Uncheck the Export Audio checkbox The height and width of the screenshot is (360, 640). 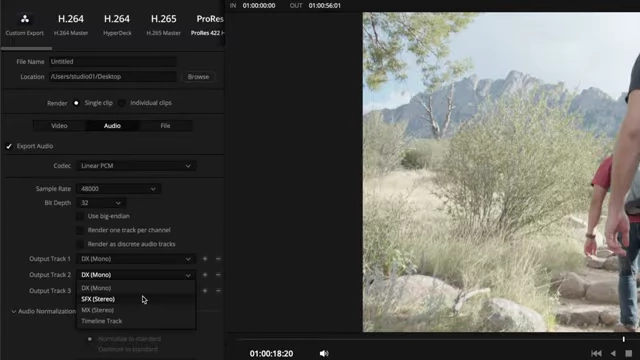coord(9,146)
